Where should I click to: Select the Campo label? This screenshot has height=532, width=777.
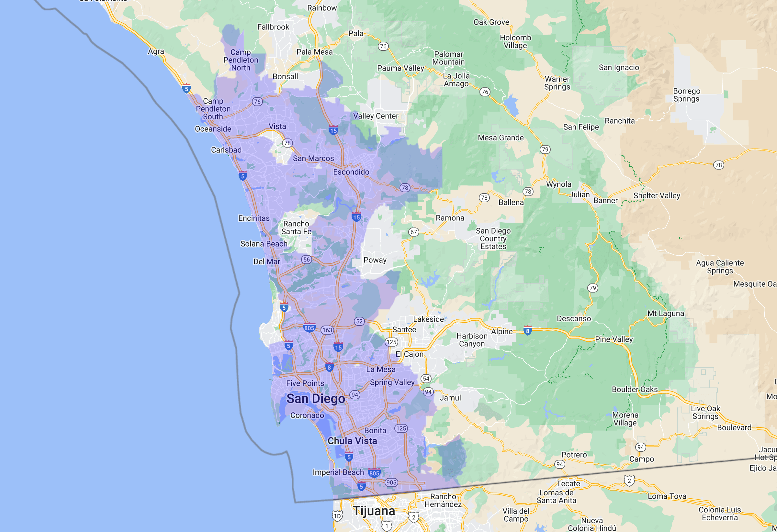[x=641, y=459]
